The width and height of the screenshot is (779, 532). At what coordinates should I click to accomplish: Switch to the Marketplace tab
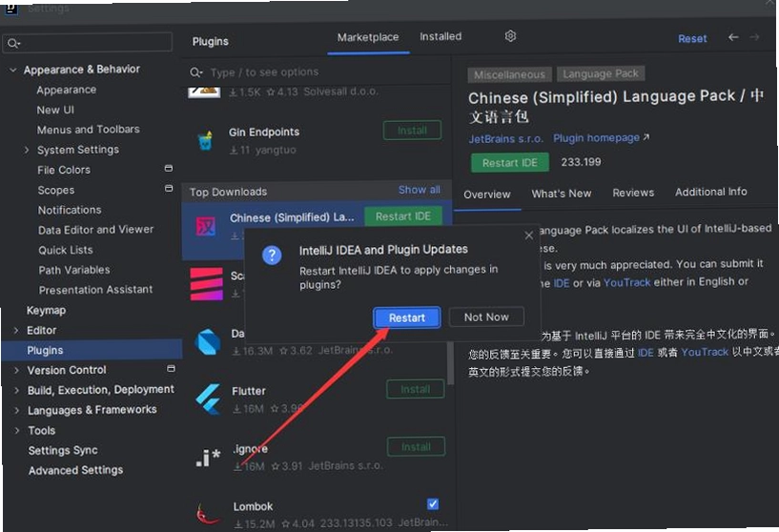coord(368,37)
